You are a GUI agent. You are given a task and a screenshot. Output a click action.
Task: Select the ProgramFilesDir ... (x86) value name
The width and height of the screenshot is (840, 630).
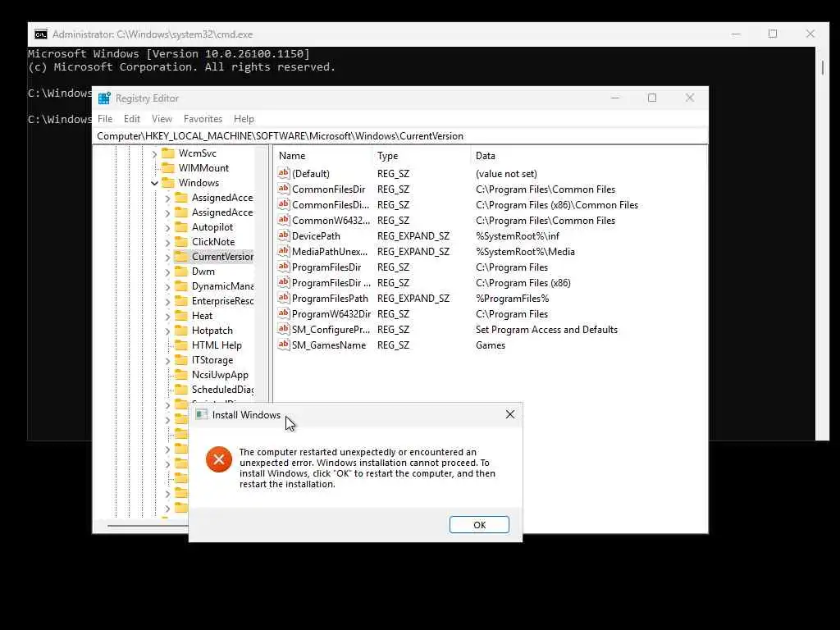(331, 282)
